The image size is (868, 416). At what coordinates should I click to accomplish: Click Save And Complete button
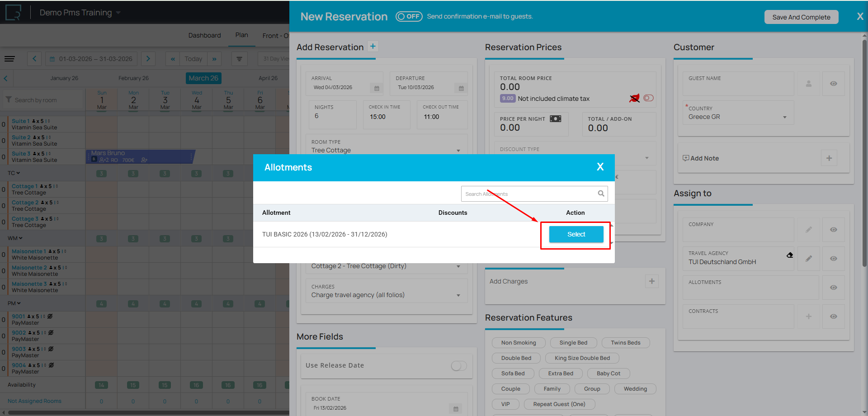point(801,17)
